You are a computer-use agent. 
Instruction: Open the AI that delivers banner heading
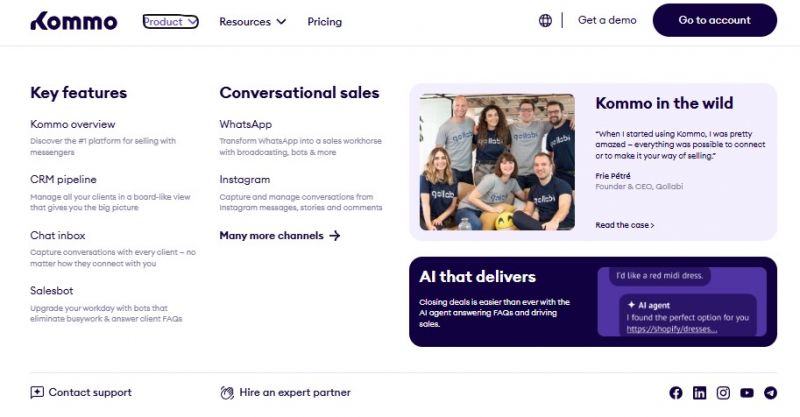pyautogui.click(x=478, y=277)
